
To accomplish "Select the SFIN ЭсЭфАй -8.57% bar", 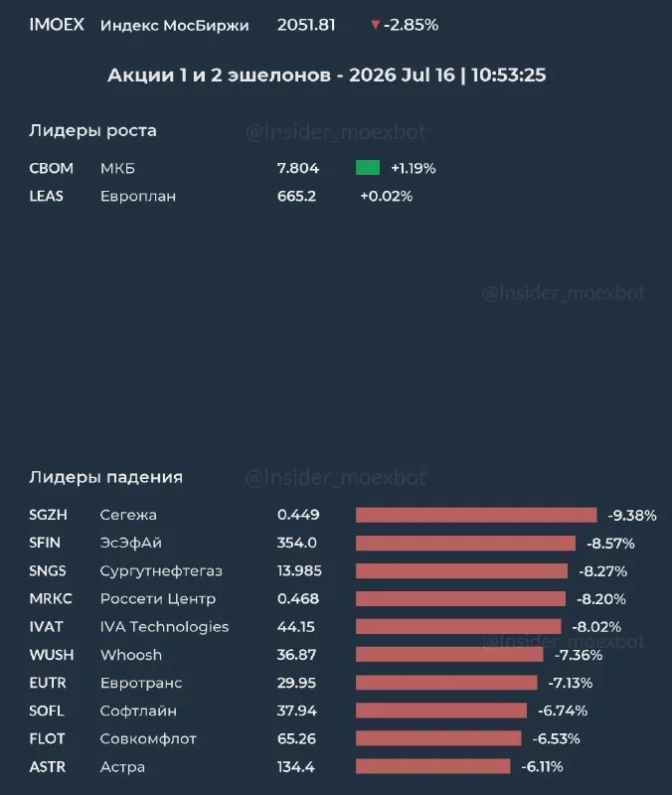I will pyautogui.click(x=465, y=543).
